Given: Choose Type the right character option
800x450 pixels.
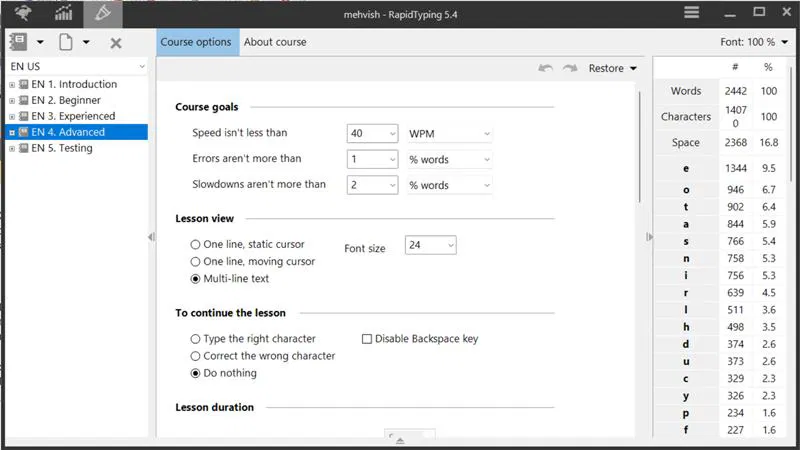Looking at the screenshot, I should (x=196, y=339).
